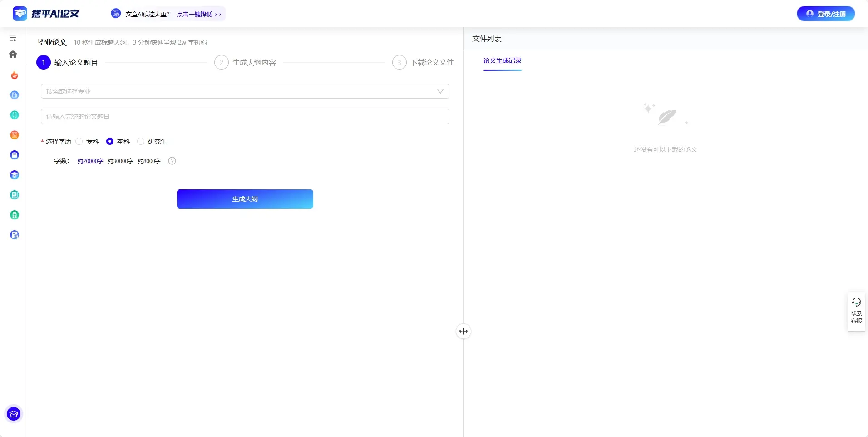Choose the 约8000字 word count option
This screenshot has width=868, height=437.
pos(149,161)
